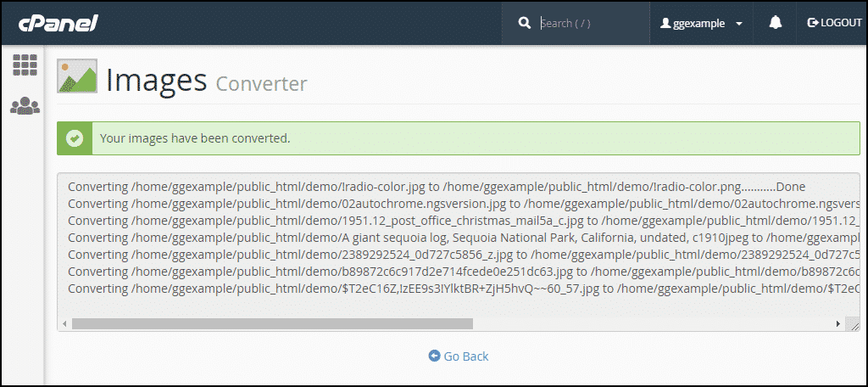
Task: Click the horizontal scrollbar thumb in log
Action: click(x=272, y=323)
